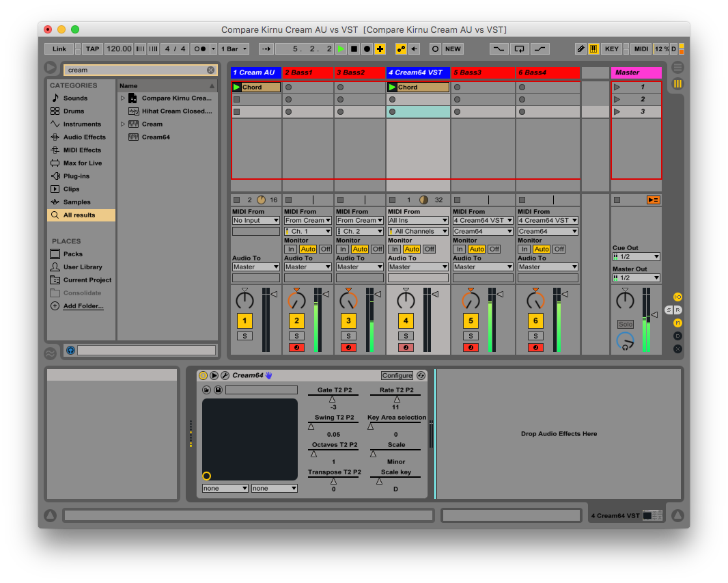Launch the Chord clip on Cream AU track
This screenshot has width=728, height=583.
[237, 87]
